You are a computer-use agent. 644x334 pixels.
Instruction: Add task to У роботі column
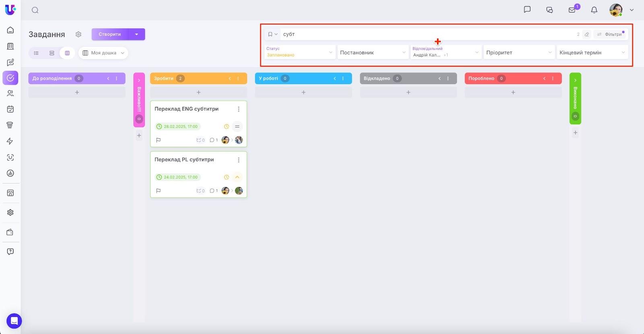pyautogui.click(x=303, y=92)
